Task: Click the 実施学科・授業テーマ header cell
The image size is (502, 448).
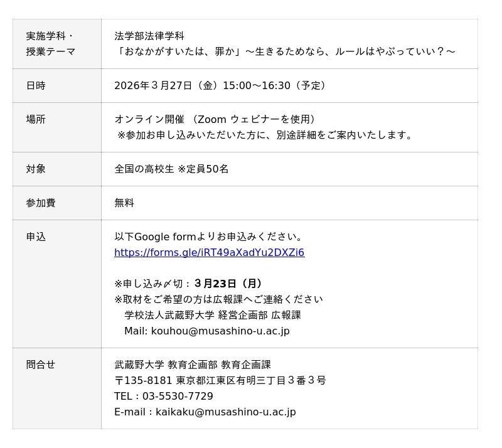Action: coord(51,44)
